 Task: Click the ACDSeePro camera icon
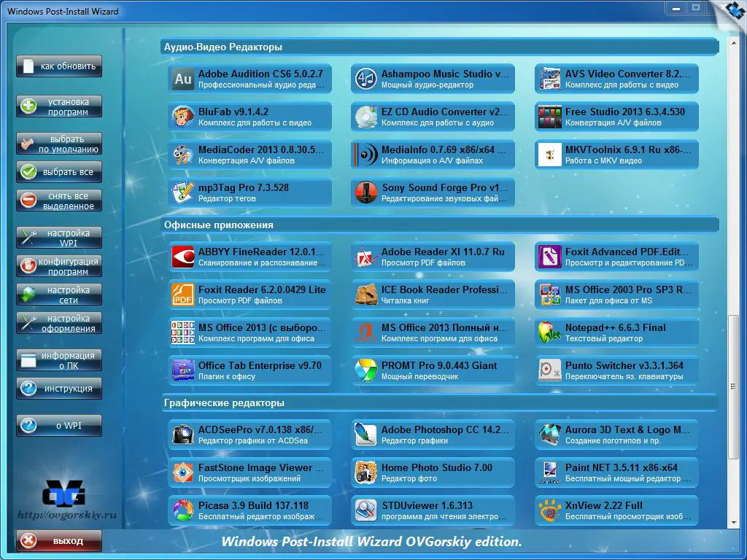coord(183,435)
